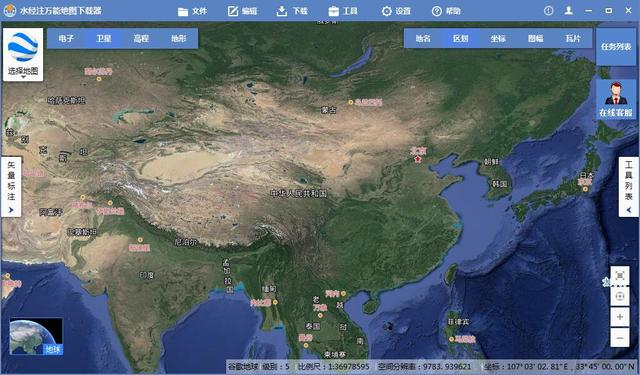Click the gear icon beside 设置
640x375 pixels.
pyautogui.click(x=386, y=11)
